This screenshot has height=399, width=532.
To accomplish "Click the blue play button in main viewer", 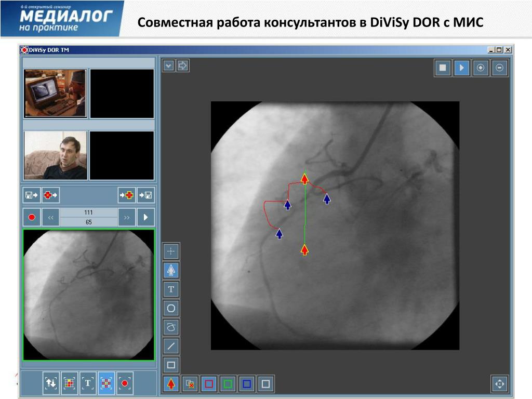I will pos(461,68).
